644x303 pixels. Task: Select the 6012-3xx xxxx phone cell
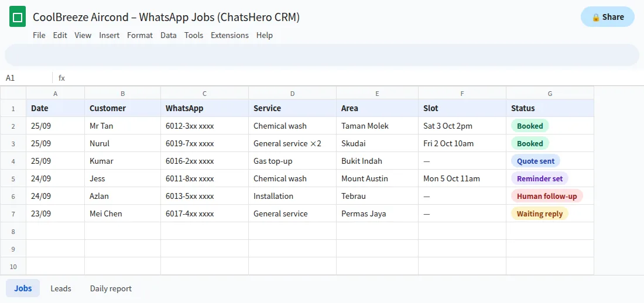(204, 126)
